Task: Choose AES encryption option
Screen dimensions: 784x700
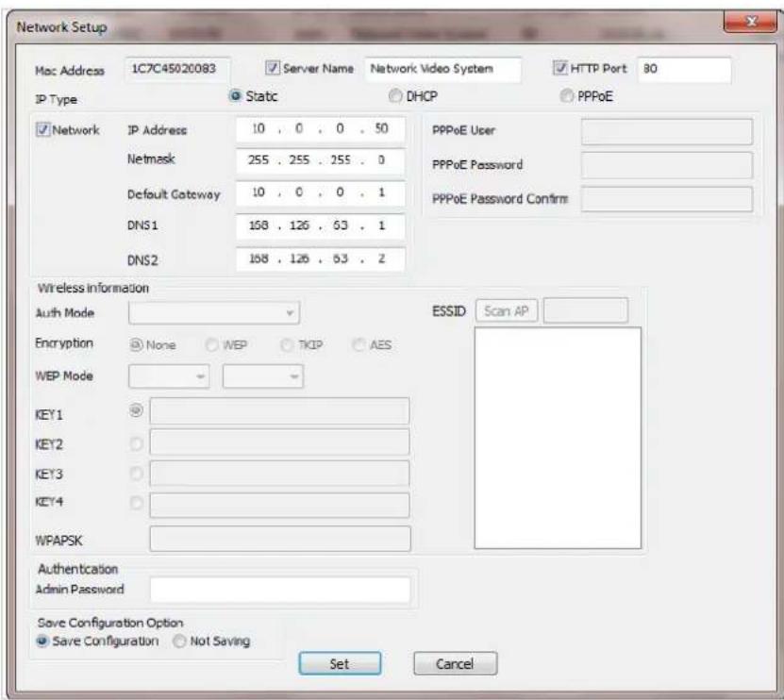Action: click(359, 344)
